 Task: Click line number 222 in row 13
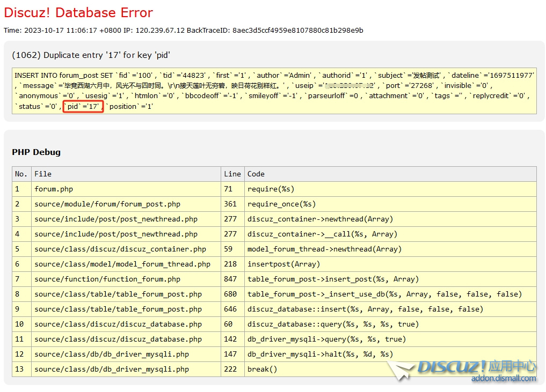pyautogui.click(x=230, y=369)
